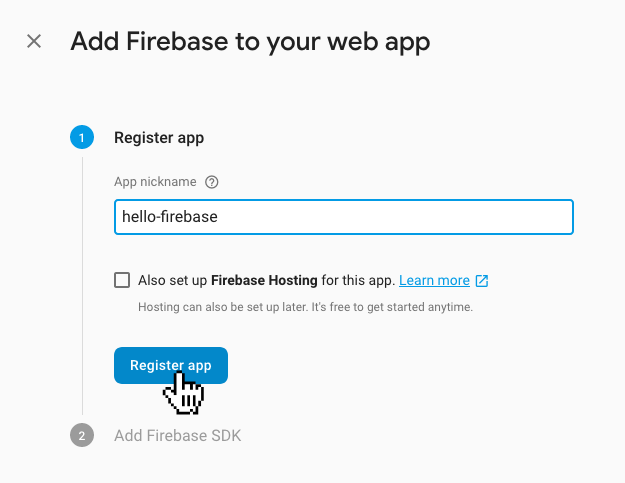The image size is (625, 483).
Task: Focus the App nickname input field
Action: (x=400, y=217)
